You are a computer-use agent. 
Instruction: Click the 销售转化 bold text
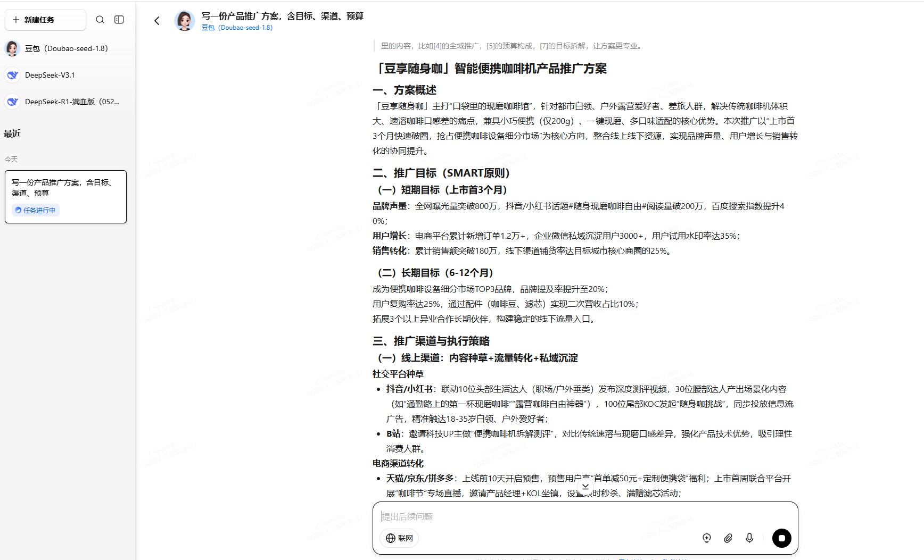coord(390,250)
